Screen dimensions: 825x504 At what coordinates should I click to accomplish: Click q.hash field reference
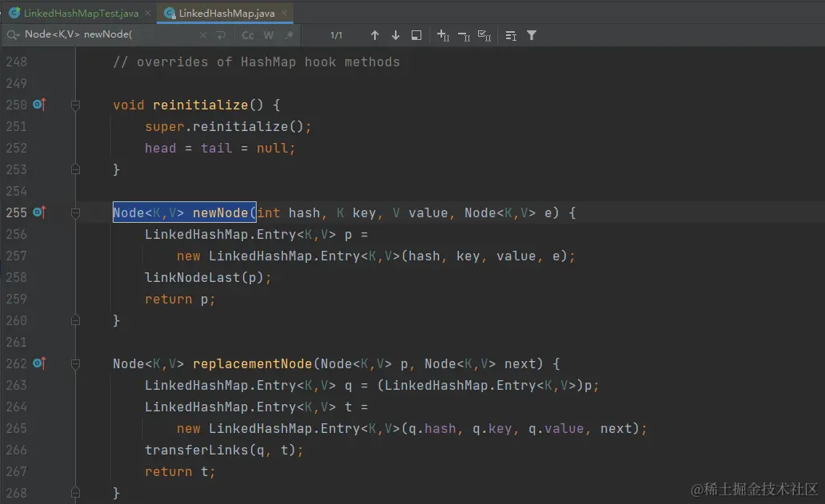click(432, 428)
